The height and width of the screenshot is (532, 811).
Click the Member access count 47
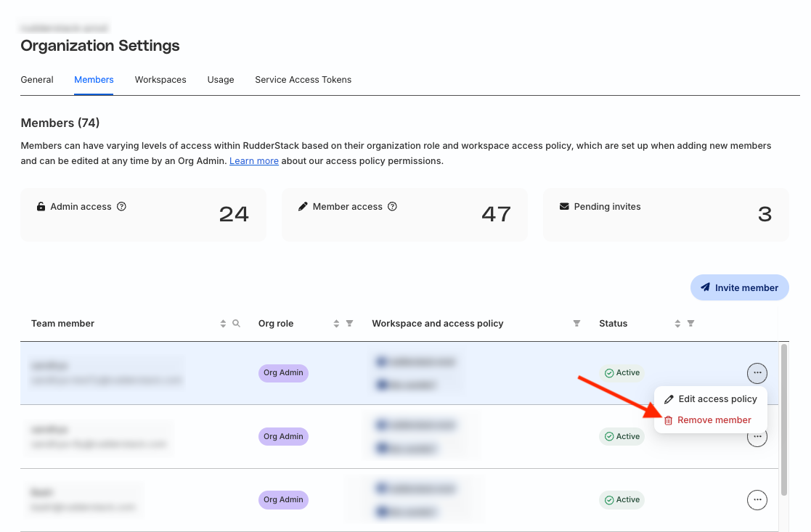click(496, 215)
